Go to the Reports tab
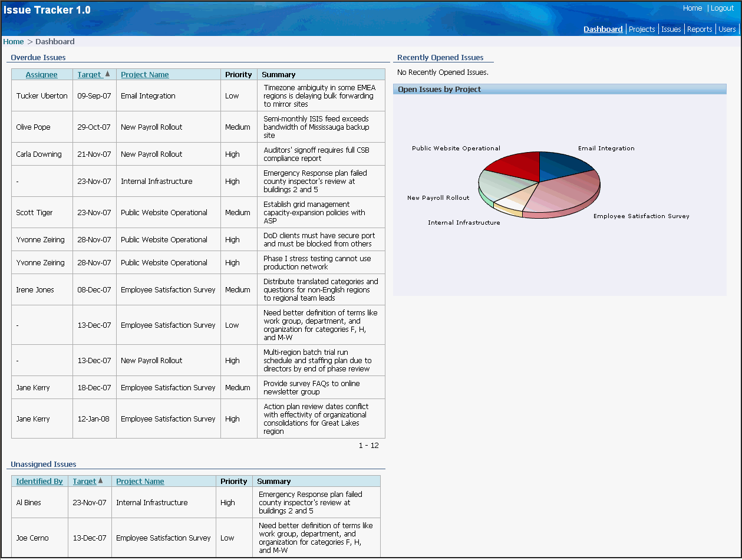The width and height of the screenshot is (742, 560). click(x=700, y=29)
